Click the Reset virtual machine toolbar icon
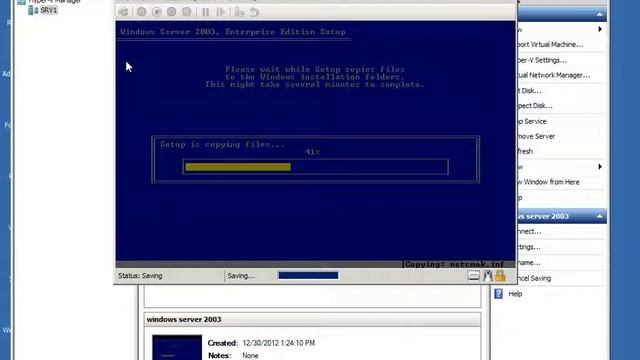640x360 pixels. pos(221,12)
